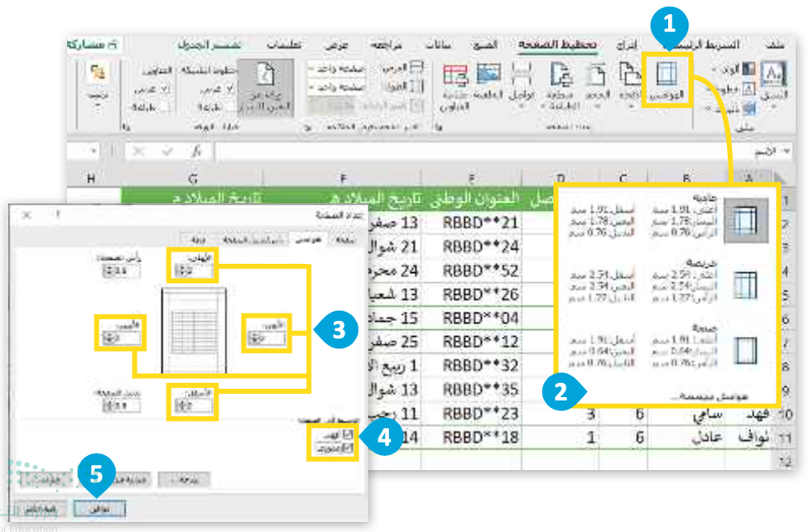Toggle the Gridlines print checkbox
The width and height of the screenshot is (809, 532).
(x=231, y=107)
